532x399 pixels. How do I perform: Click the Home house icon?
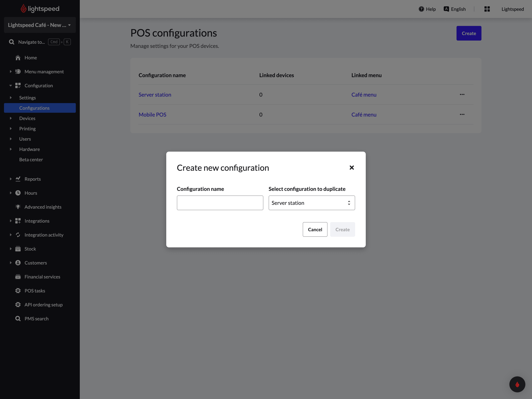[x=18, y=58]
